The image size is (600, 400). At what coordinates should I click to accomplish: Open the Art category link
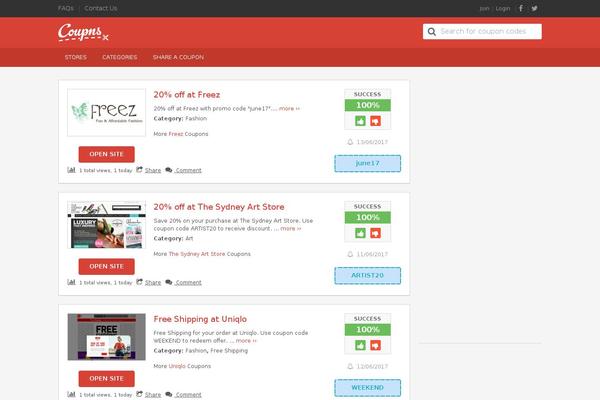point(189,238)
